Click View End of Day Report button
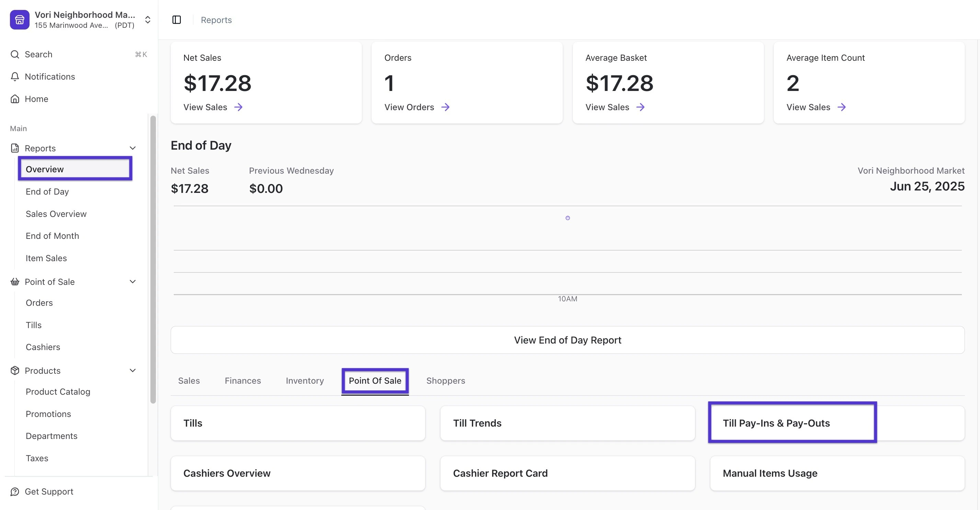 click(567, 340)
